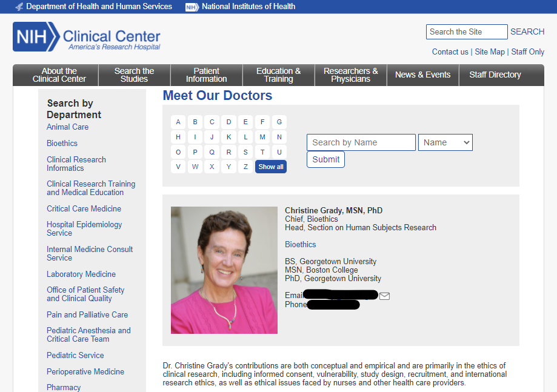Filter doctors by letter V

coord(178,167)
